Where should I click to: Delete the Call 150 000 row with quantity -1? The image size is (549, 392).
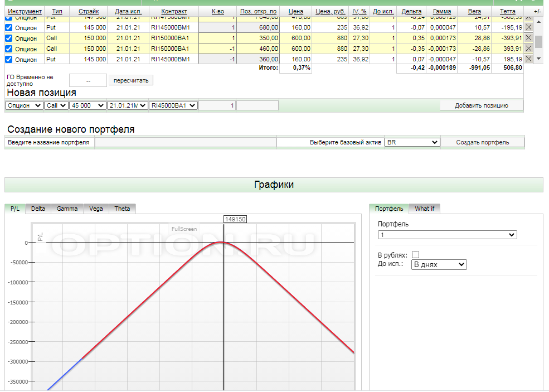(x=528, y=49)
